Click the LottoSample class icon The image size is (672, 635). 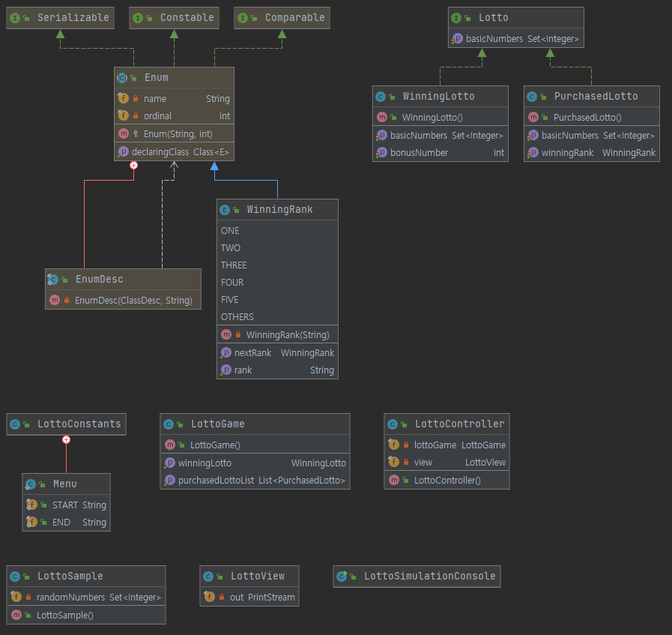pos(15,577)
